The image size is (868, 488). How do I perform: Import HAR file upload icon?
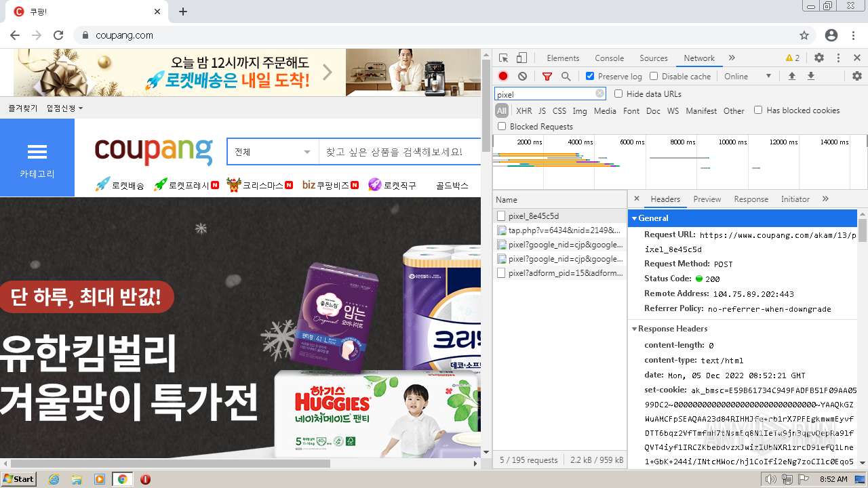pos(791,77)
